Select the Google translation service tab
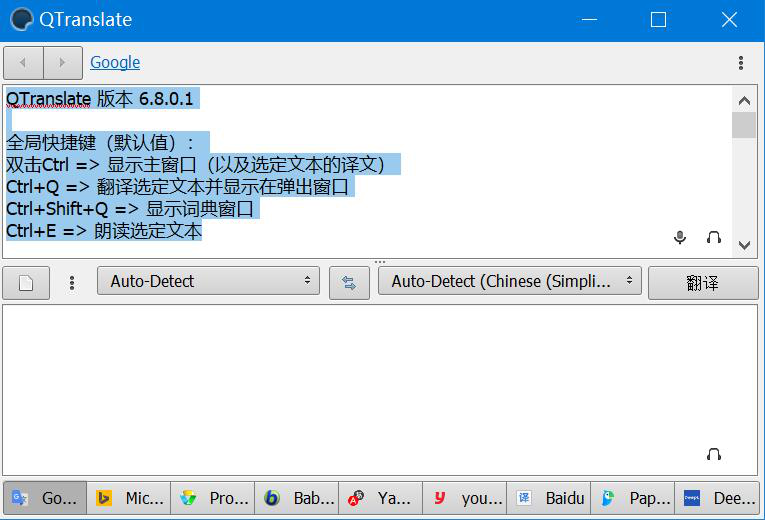Screen dimensions: 765x520 point(45,498)
